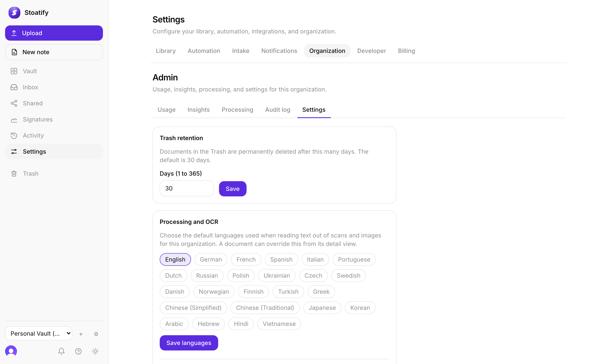Image resolution: width=610 pixels, height=364 pixels.
Task: Open the Notifications settings tab
Action: [x=279, y=51]
